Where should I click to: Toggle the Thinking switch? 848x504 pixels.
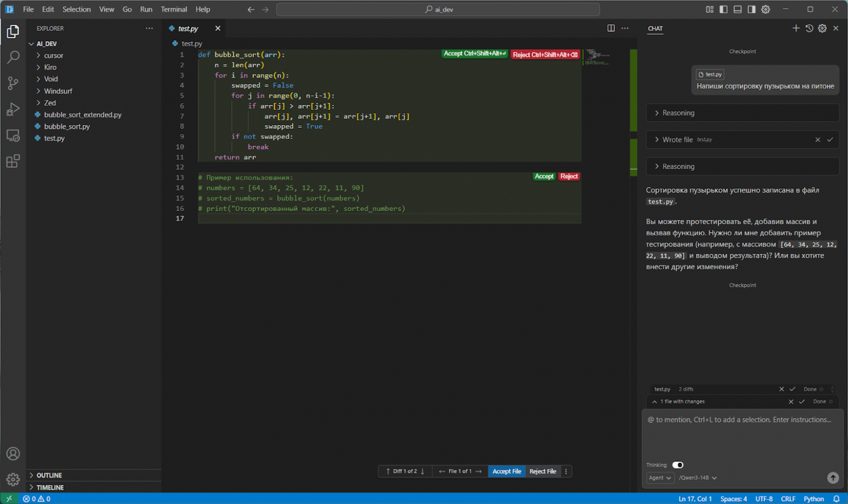point(677,465)
